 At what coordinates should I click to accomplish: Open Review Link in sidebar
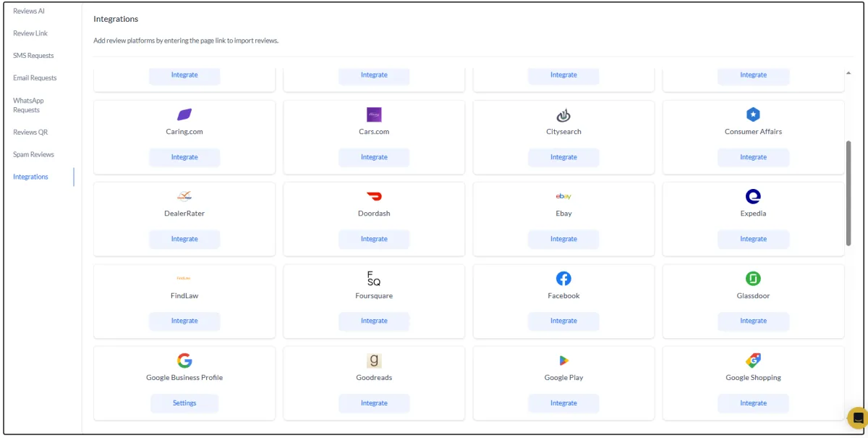[30, 33]
